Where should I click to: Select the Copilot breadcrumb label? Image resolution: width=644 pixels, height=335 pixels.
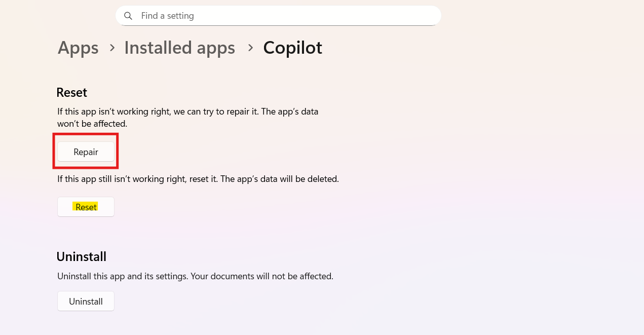coord(292,47)
